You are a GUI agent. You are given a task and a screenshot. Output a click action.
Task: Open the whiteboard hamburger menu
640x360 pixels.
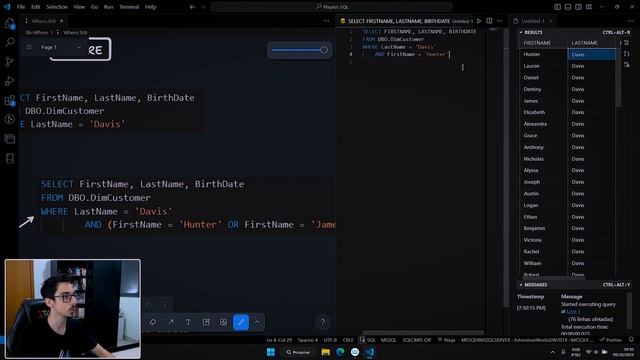pos(29,47)
